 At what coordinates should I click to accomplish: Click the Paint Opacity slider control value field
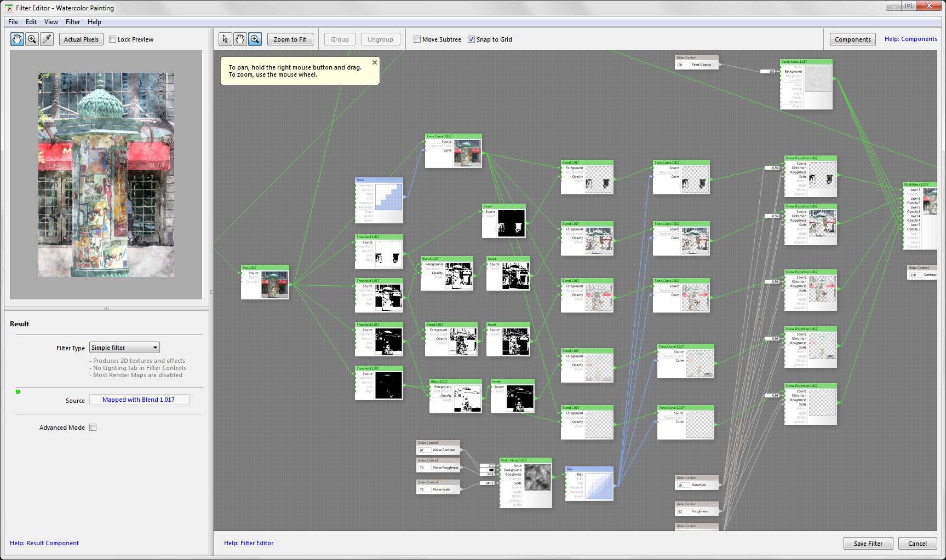coord(683,65)
